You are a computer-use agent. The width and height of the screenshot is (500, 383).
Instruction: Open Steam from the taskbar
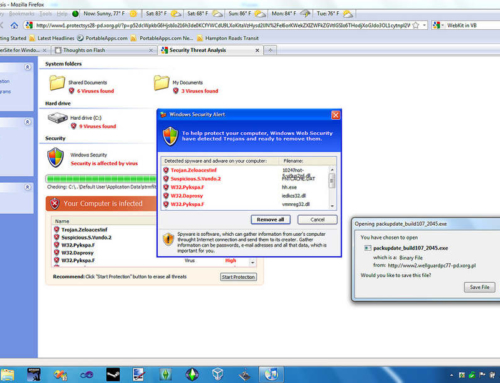coord(113,375)
